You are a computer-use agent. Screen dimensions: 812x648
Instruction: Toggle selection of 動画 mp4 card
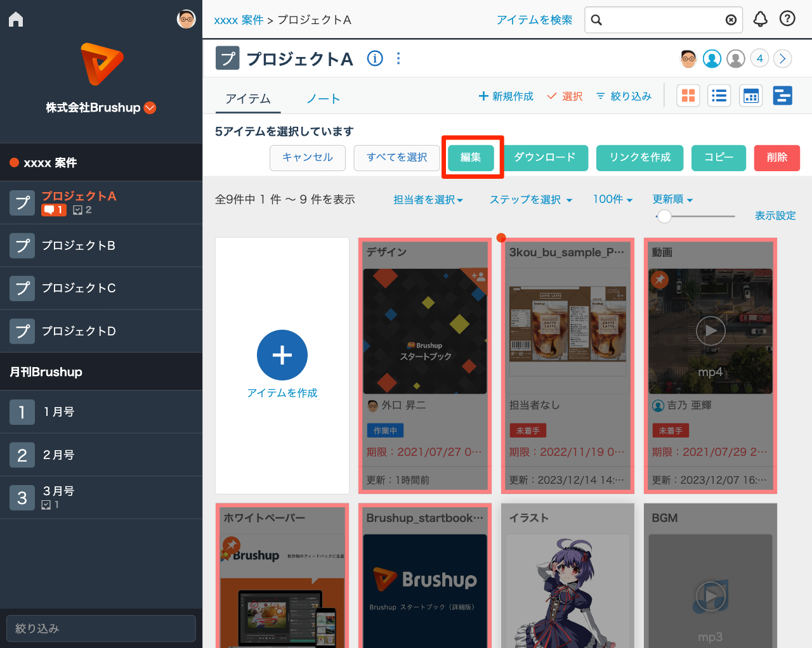[x=710, y=366]
